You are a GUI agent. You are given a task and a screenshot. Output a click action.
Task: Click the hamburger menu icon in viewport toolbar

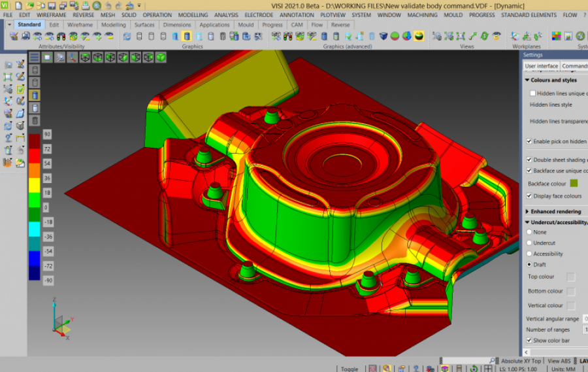coord(34,58)
